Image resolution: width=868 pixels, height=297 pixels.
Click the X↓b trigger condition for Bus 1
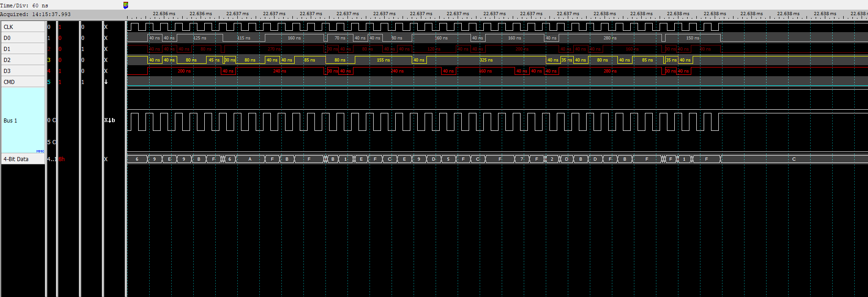click(x=110, y=120)
